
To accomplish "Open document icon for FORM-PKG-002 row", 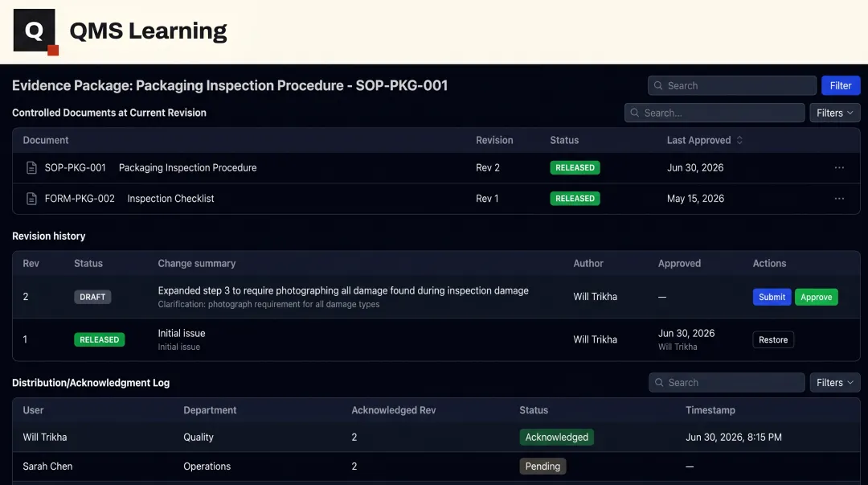I will 31,199.
